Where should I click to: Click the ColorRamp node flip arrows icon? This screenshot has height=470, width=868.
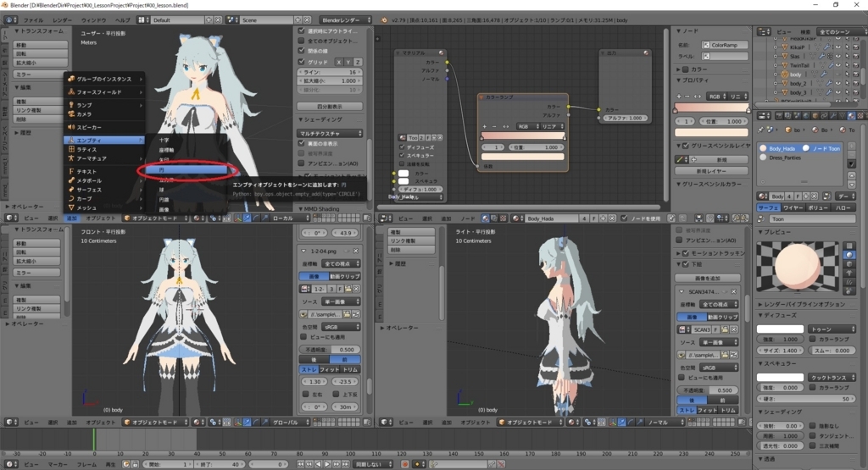coord(505,127)
